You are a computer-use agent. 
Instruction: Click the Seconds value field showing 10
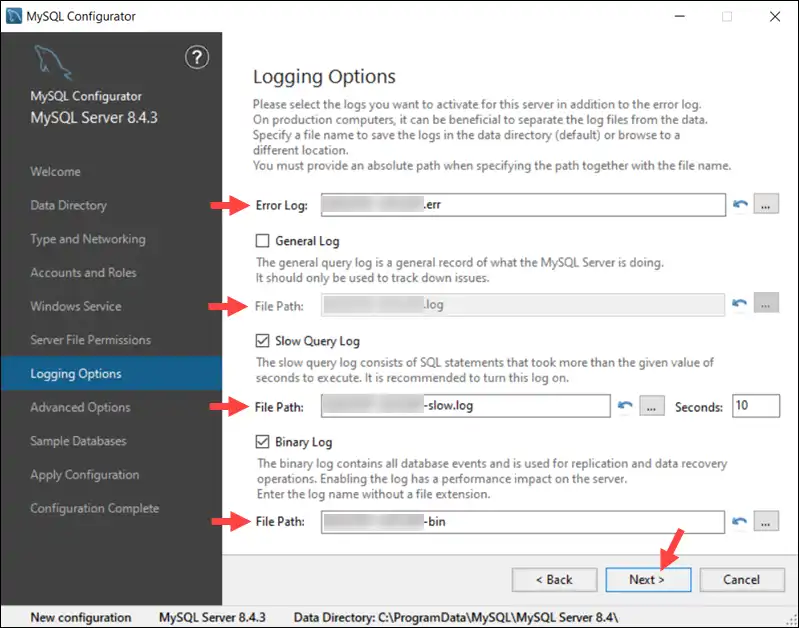coord(756,406)
